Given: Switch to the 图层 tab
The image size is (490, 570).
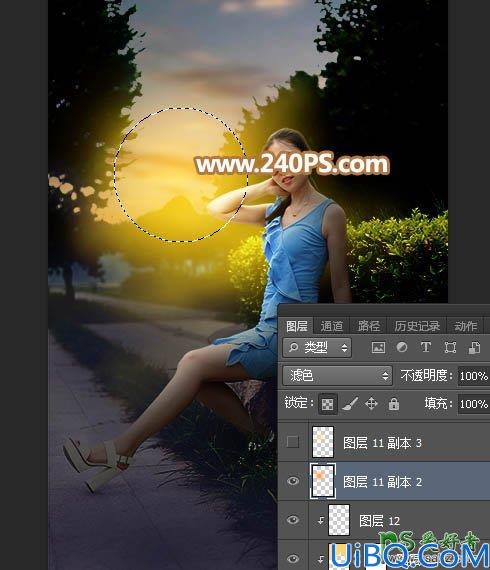Looking at the screenshot, I should 296,326.
